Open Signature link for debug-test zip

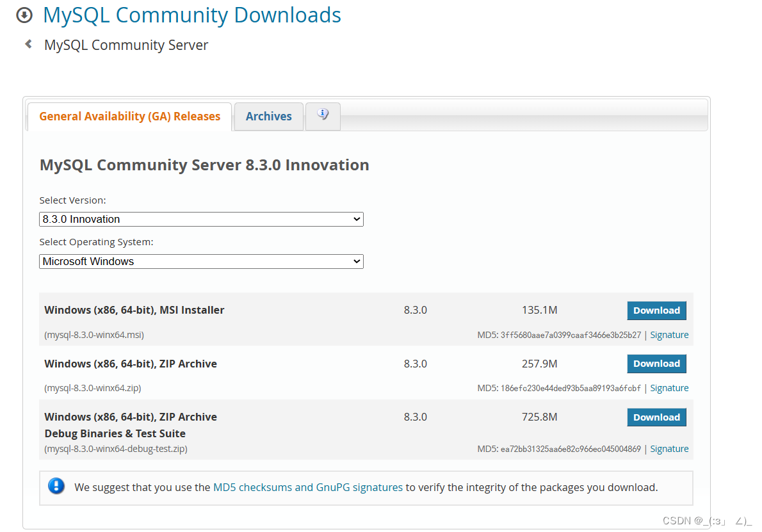(669, 449)
